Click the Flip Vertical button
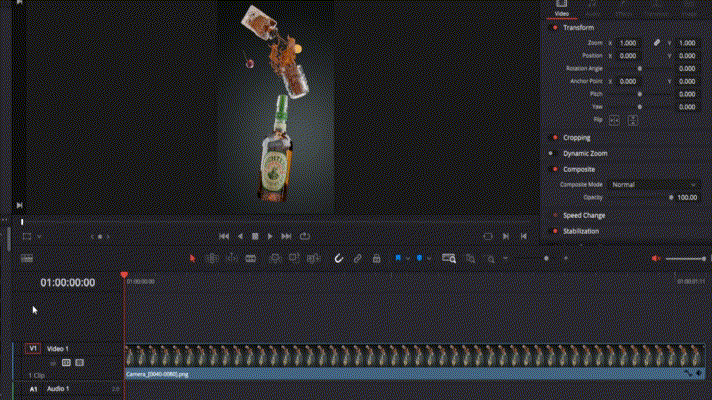 coord(633,120)
